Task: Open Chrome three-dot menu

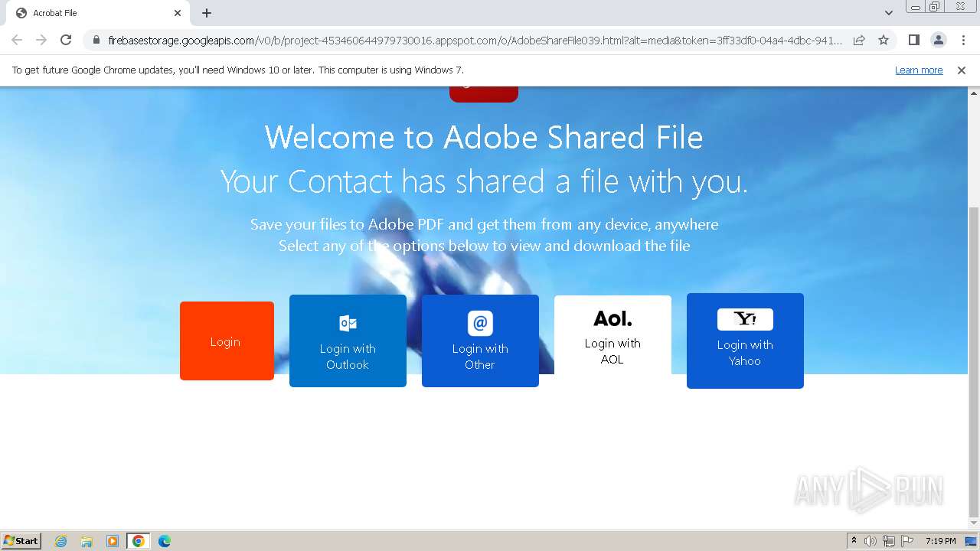Action: [963, 40]
